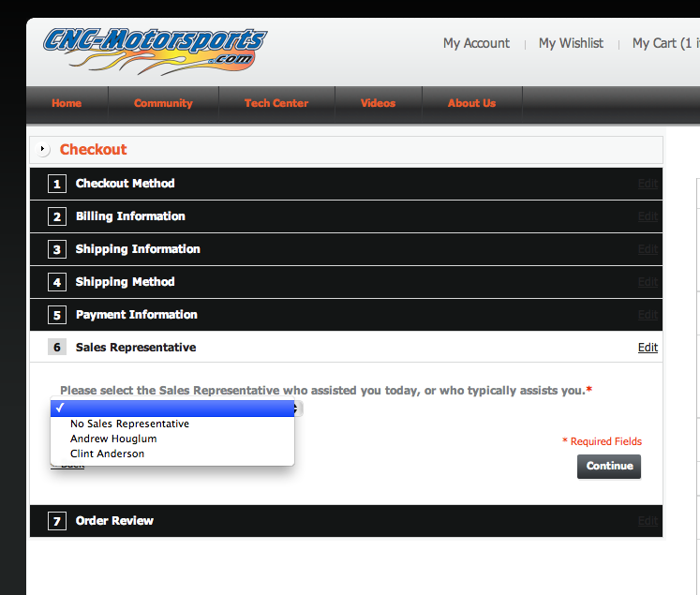
Task: Open the Community navigation tab
Action: coord(163,103)
